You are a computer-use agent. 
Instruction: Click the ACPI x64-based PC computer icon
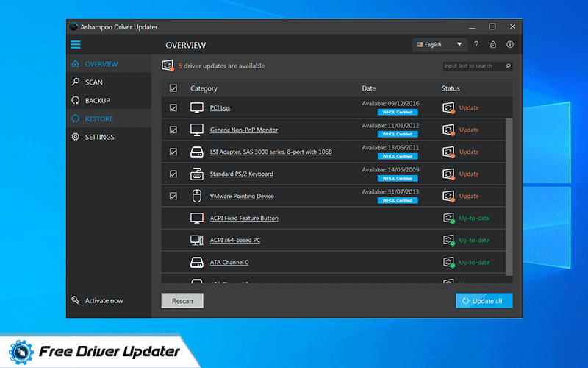(x=197, y=241)
